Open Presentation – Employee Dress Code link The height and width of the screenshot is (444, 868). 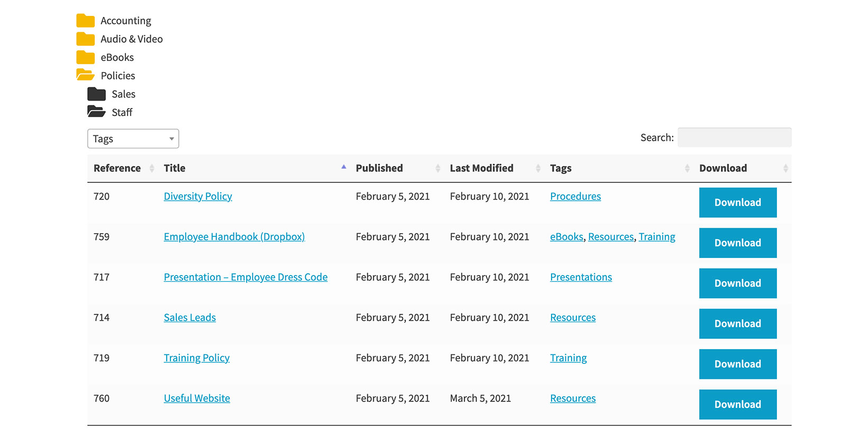246,277
